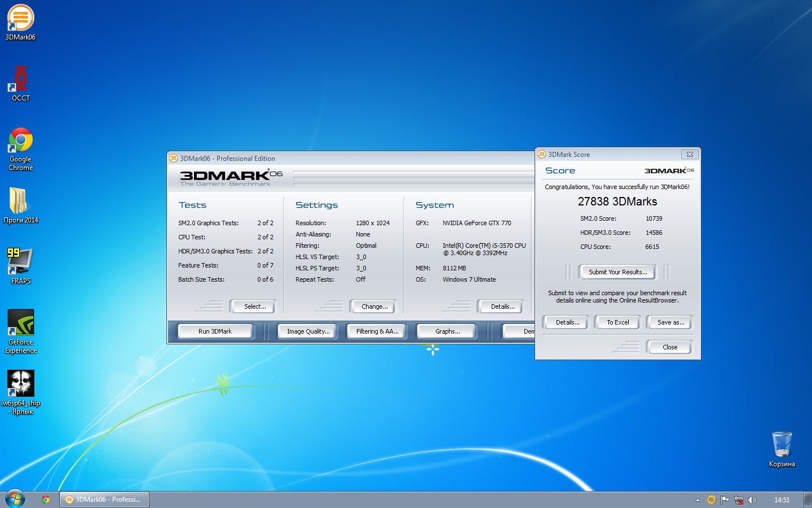Launch the OCCT desktop shortcut

(x=20, y=80)
